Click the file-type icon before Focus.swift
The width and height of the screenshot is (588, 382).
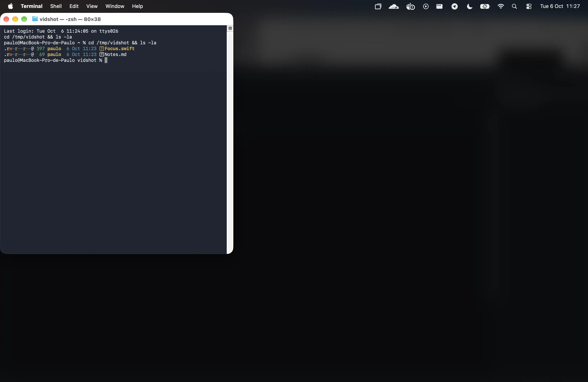[x=101, y=49]
